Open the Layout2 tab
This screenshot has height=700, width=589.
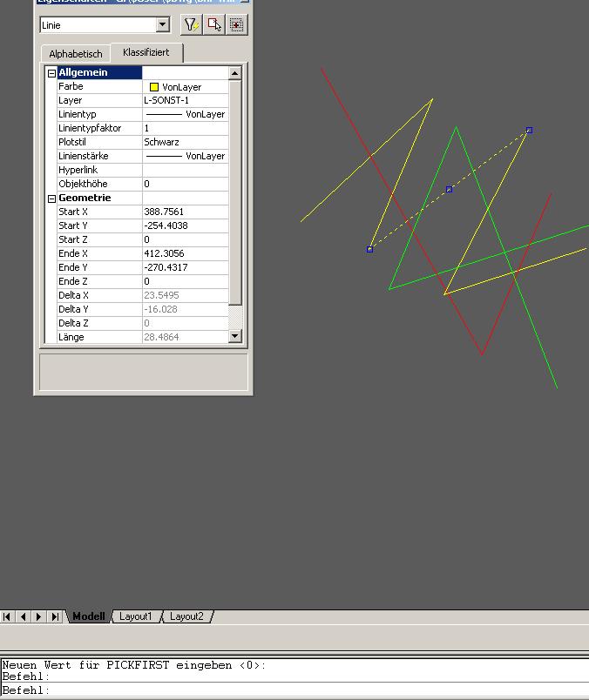(186, 616)
